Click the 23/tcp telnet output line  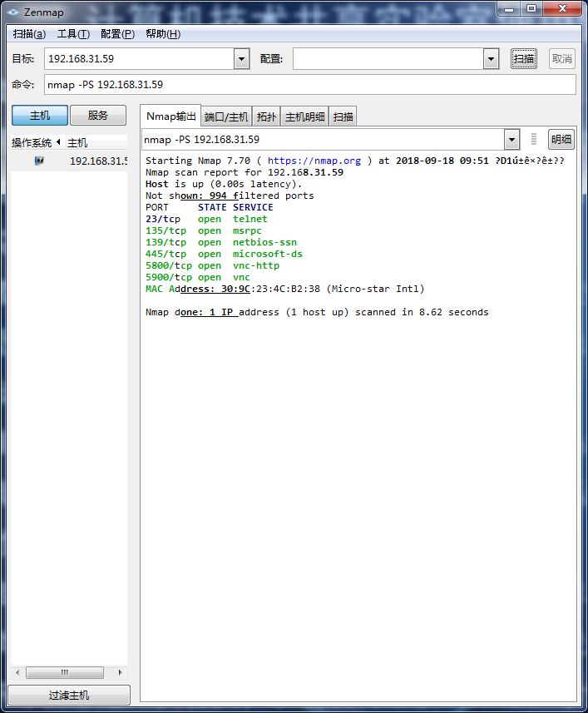tap(206, 219)
